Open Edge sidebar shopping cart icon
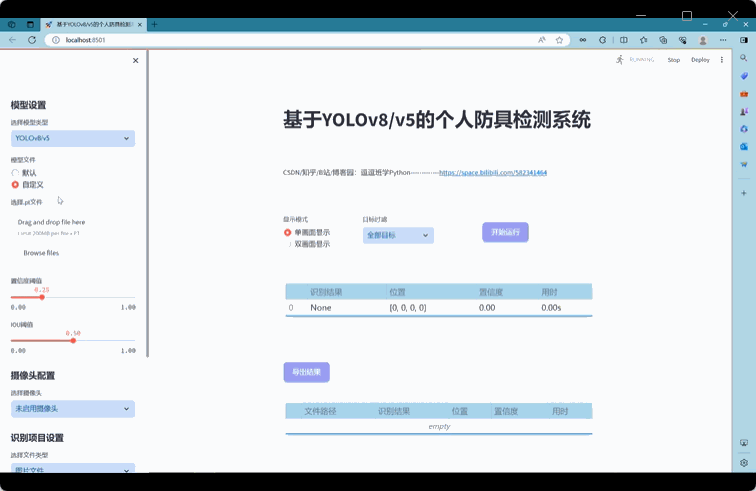The height and width of the screenshot is (491, 756). tap(744, 164)
